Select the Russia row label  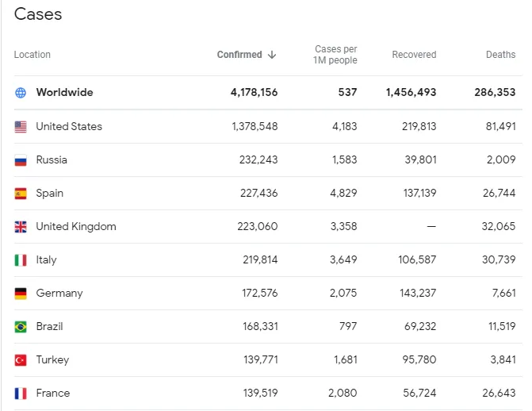(52, 159)
